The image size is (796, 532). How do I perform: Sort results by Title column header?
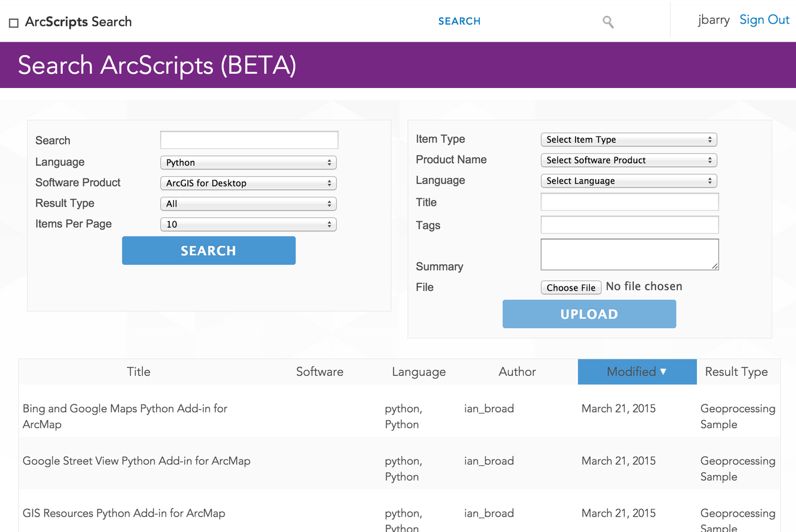tap(138, 372)
